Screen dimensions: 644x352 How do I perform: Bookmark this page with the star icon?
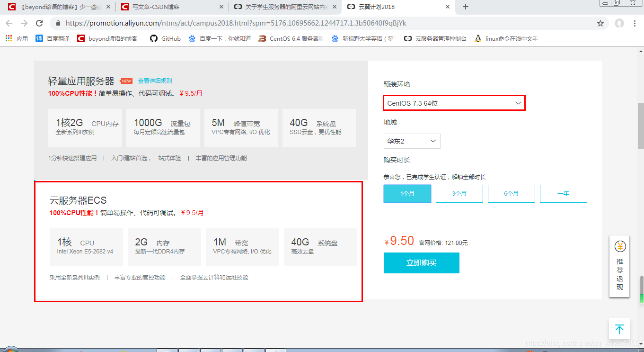(x=600, y=23)
